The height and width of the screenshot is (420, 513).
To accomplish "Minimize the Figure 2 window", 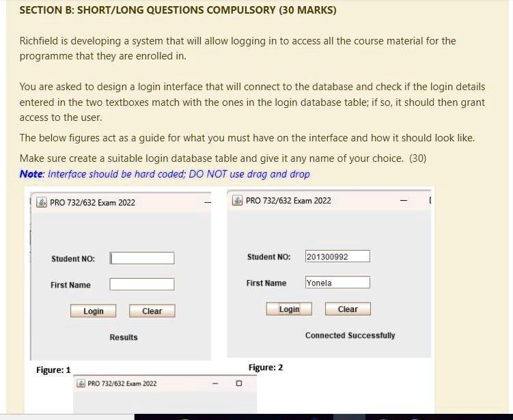I will (404, 200).
